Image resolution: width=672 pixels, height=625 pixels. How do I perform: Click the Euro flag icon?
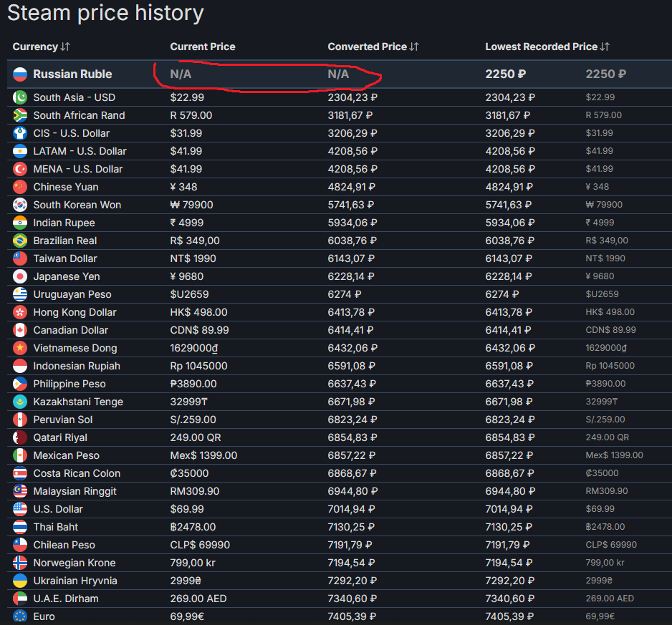[20, 617]
